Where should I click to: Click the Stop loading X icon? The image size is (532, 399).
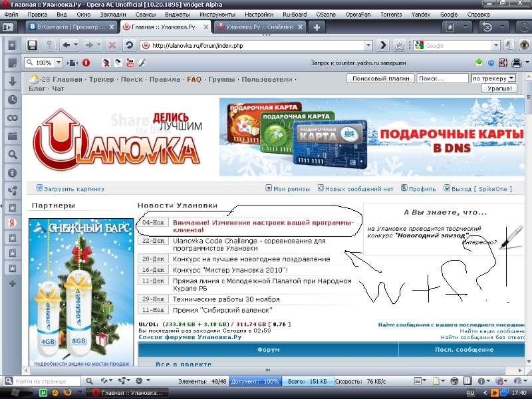pos(112,45)
